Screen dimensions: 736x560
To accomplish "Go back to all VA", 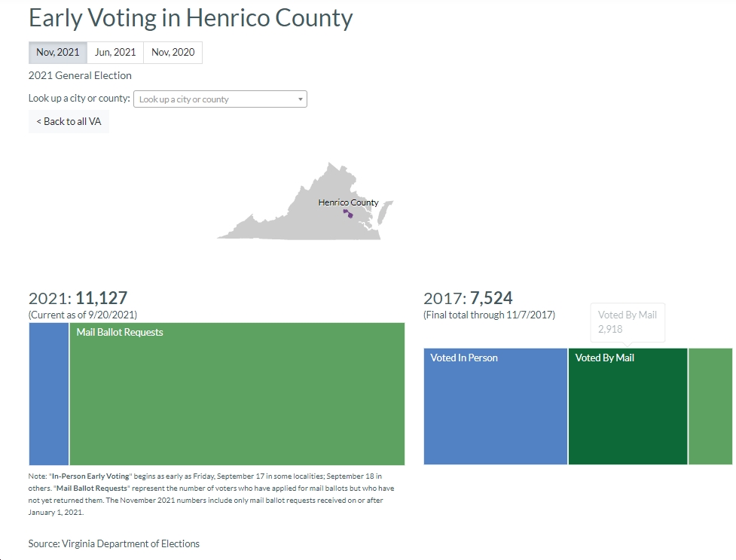I will coord(69,121).
